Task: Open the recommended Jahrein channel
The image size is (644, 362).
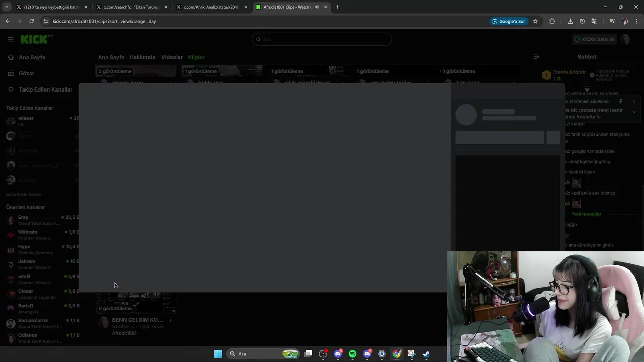Action: tap(42, 264)
